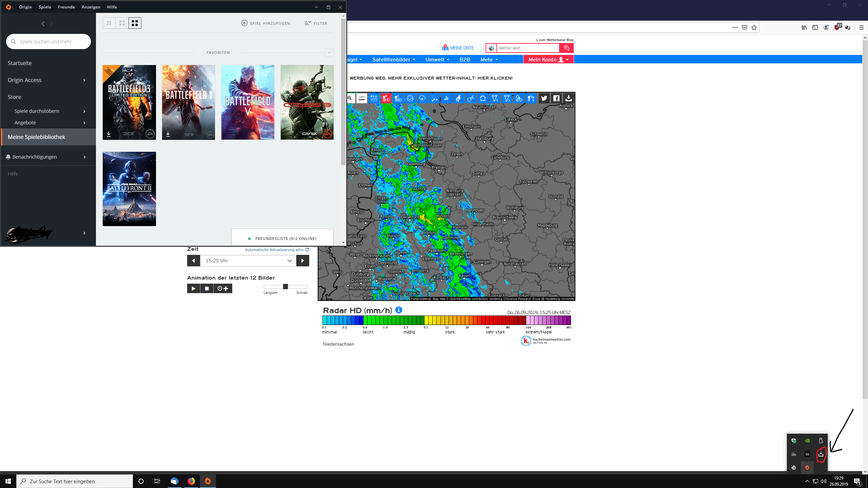
Task: Click SPIEL HINZUFÜGEN button
Action: (x=265, y=23)
